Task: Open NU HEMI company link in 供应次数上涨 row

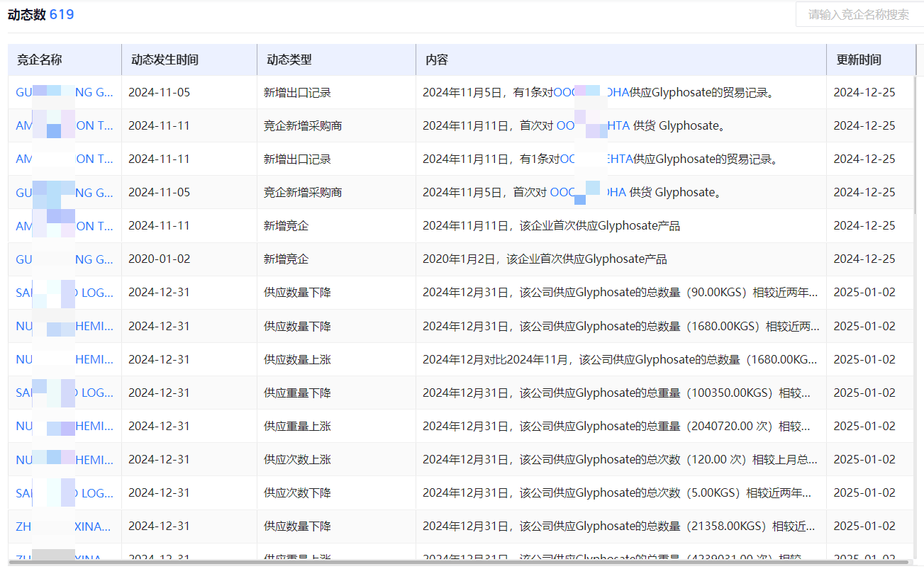Action: [65, 460]
